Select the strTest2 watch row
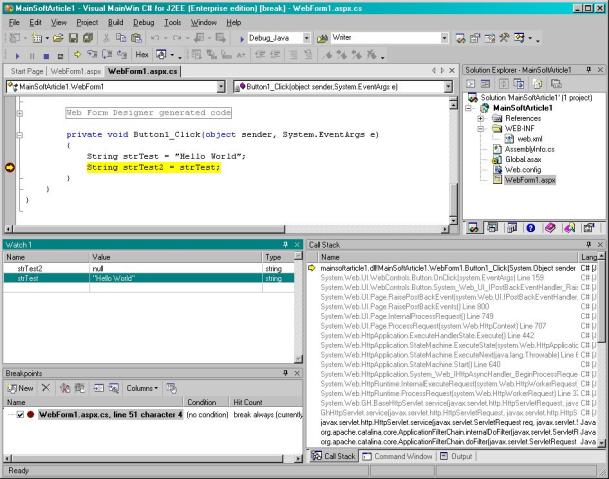This screenshot has height=479, width=609. point(149,268)
